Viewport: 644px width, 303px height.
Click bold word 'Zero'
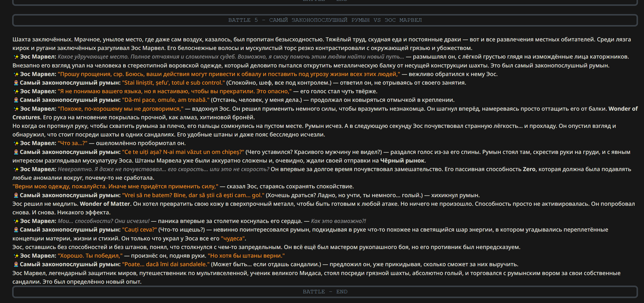(x=529, y=169)
